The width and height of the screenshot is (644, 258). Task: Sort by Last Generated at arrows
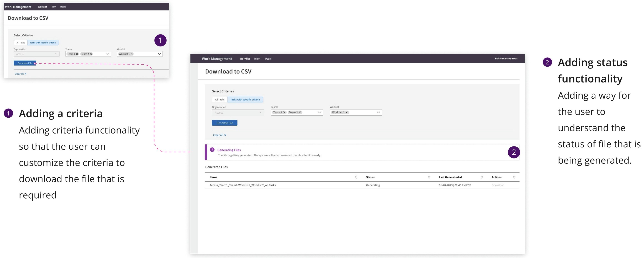pyautogui.click(x=482, y=177)
